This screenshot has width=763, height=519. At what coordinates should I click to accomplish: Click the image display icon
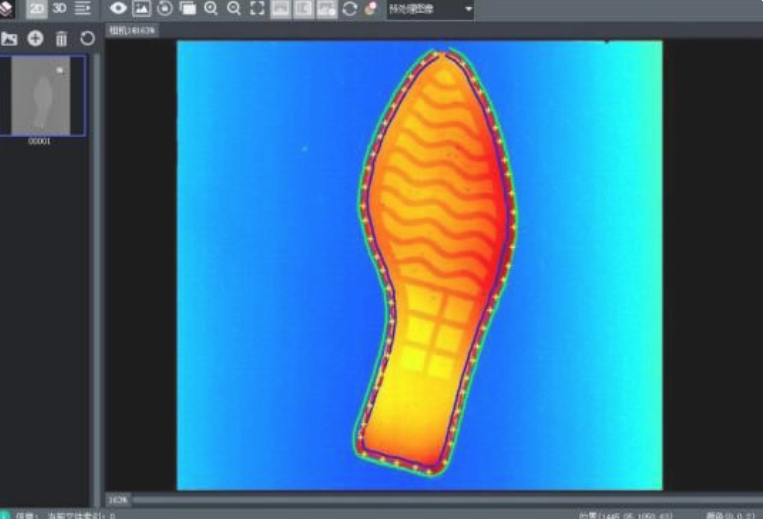coord(142,9)
